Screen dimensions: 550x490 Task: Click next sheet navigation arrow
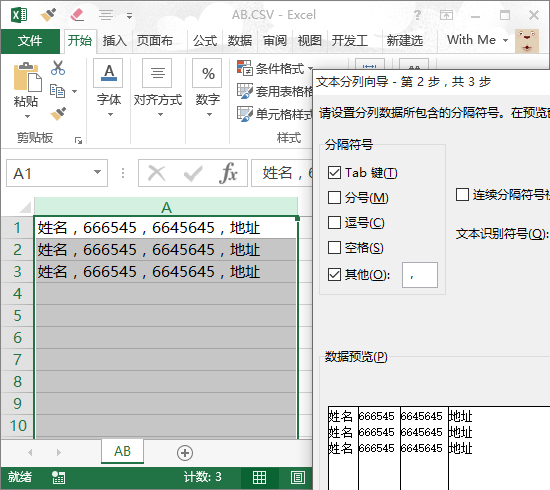(x=59, y=452)
